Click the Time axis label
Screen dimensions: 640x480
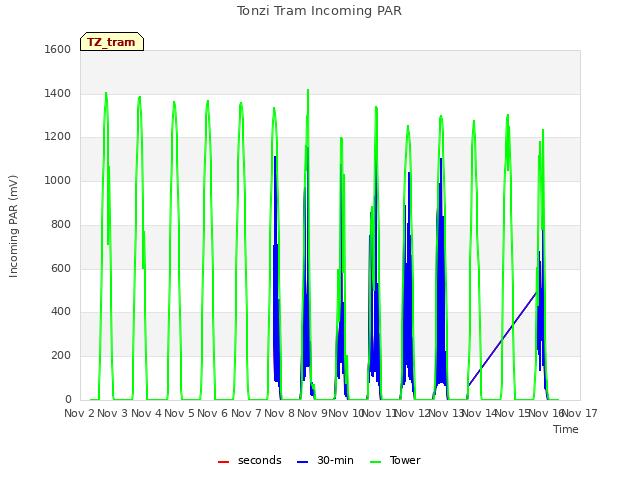(x=566, y=429)
